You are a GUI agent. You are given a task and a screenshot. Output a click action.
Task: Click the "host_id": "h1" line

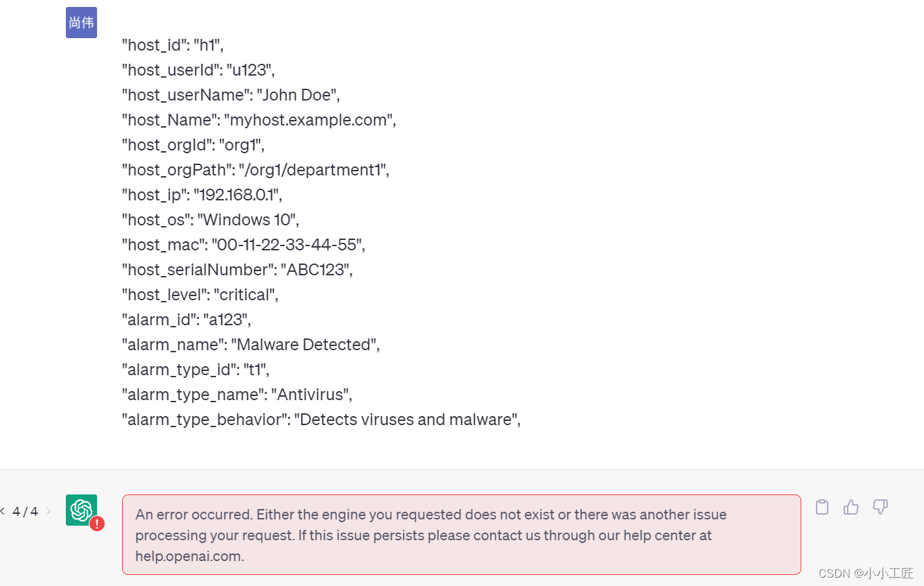pos(173,45)
